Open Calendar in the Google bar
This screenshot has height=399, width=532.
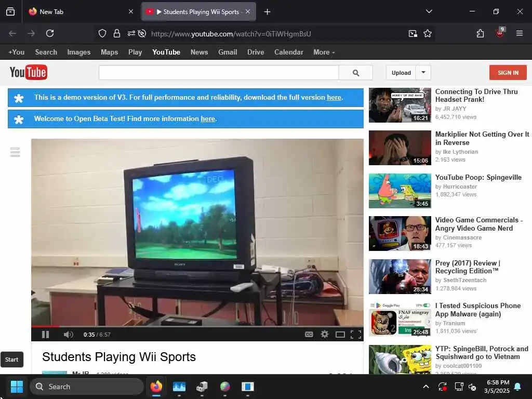tap(289, 52)
